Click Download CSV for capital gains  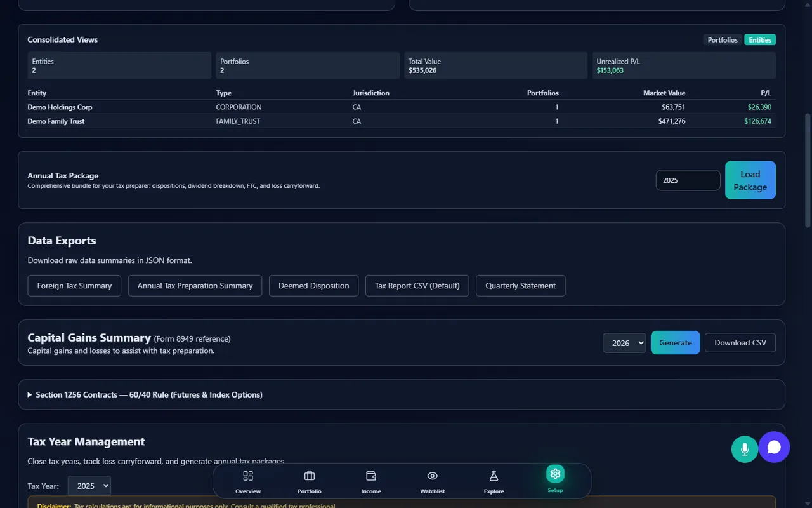pos(740,343)
